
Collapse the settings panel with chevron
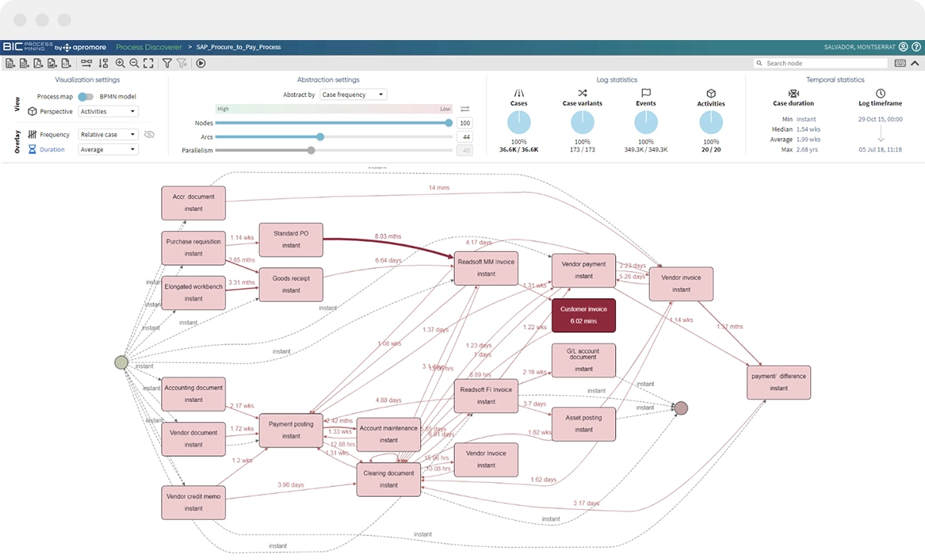tap(915, 63)
